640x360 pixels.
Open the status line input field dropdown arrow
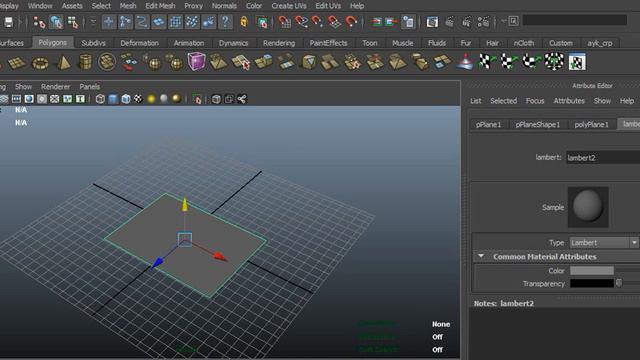point(503,21)
